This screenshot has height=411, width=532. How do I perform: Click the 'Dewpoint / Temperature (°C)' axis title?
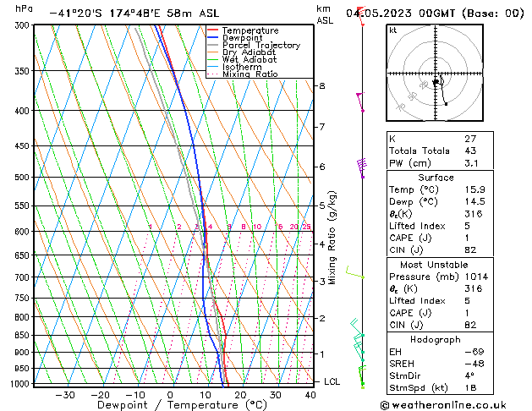pyautogui.click(x=182, y=405)
